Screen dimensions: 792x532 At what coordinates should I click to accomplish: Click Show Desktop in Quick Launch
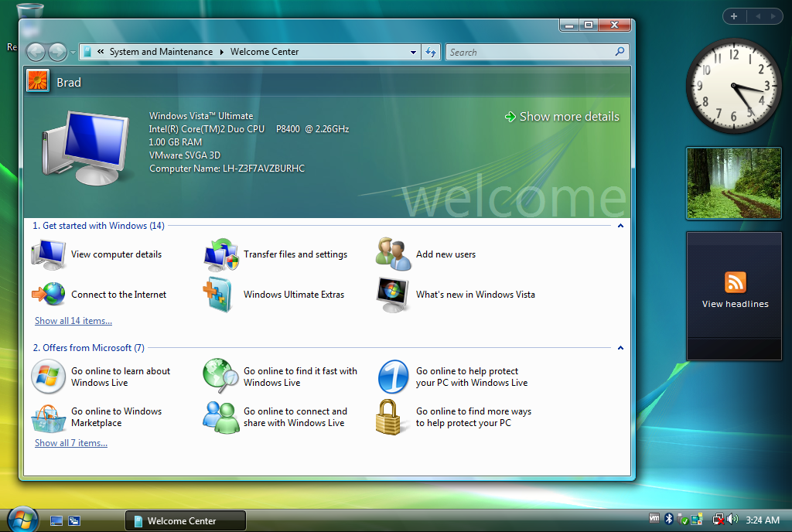click(x=56, y=521)
